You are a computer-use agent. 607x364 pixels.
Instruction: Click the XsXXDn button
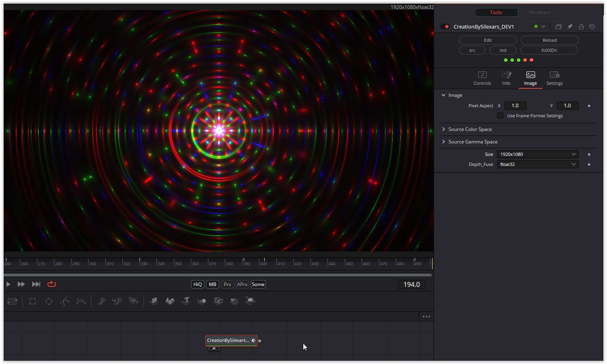point(549,50)
